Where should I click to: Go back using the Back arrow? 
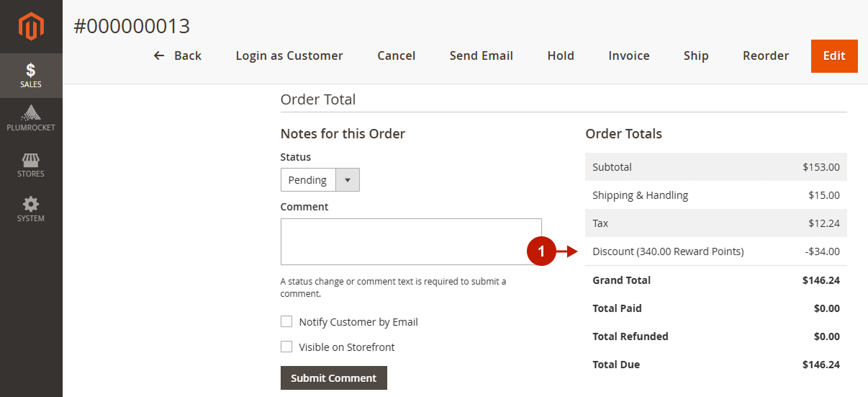pos(177,55)
